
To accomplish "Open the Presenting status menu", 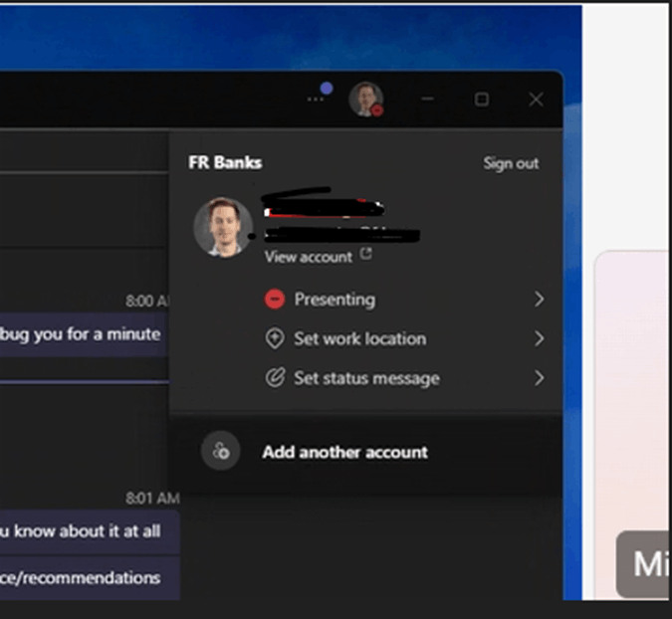I will point(404,299).
